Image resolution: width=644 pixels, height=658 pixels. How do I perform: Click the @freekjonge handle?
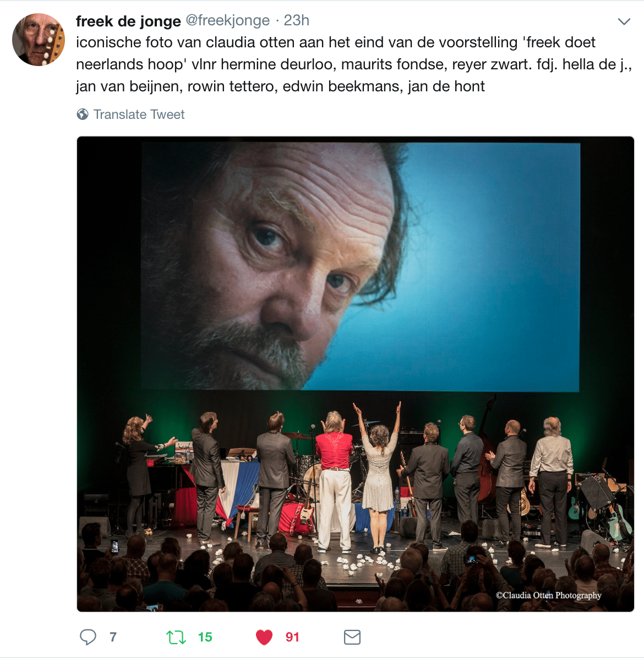227,20
